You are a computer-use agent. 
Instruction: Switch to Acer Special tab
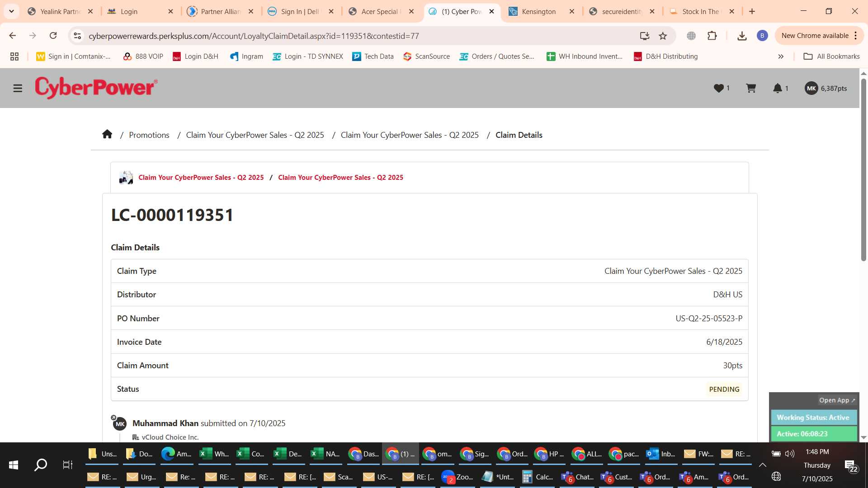tap(381, 11)
